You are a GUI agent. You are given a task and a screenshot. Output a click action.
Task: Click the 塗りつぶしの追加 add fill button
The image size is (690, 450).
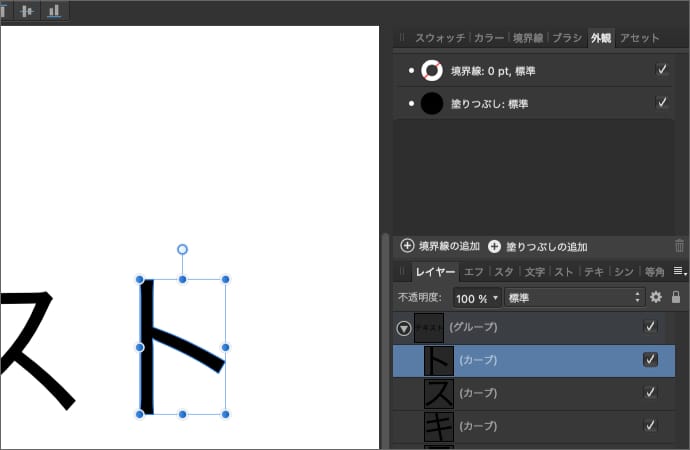537,246
